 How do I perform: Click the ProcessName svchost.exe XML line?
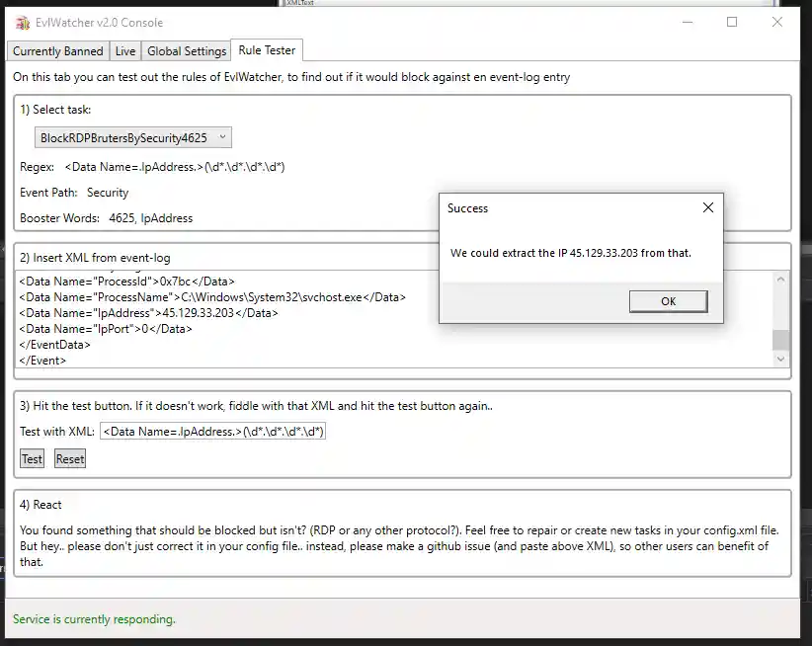pos(212,297)
